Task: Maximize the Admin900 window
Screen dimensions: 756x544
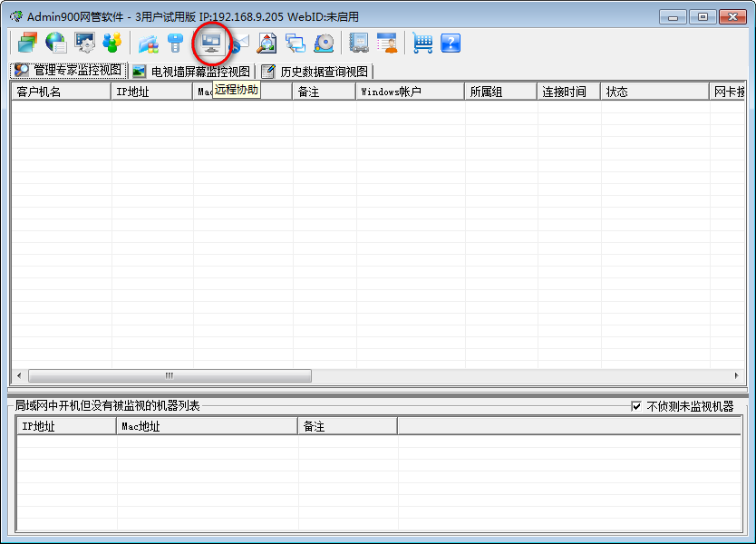Action: point(703,17)
